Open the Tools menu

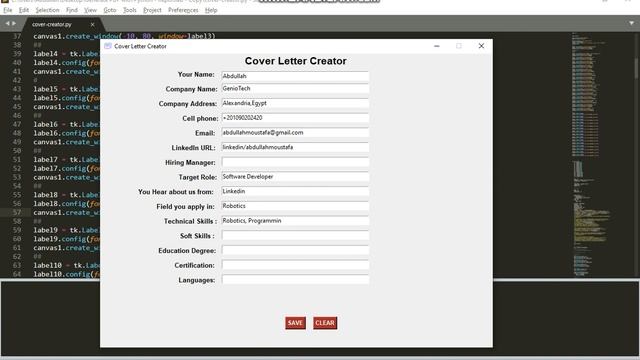coord(130,10)
